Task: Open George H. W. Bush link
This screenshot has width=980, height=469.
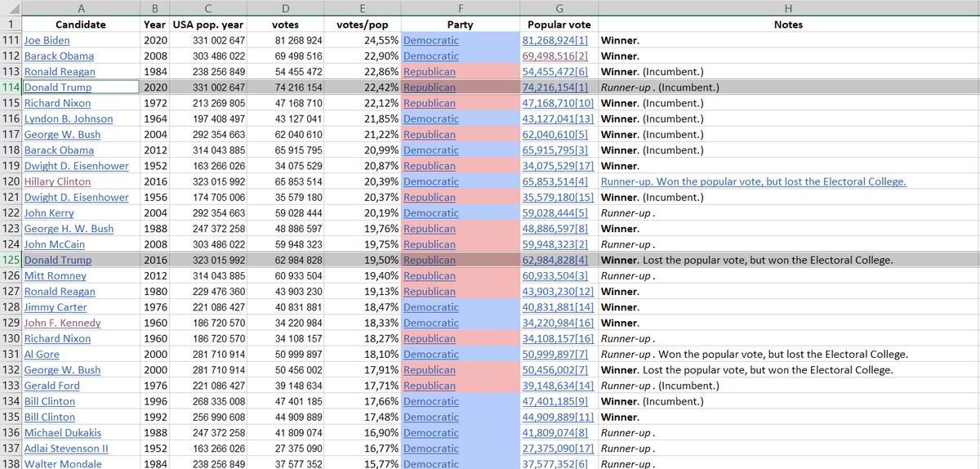Action: click(x=69, y=229)
